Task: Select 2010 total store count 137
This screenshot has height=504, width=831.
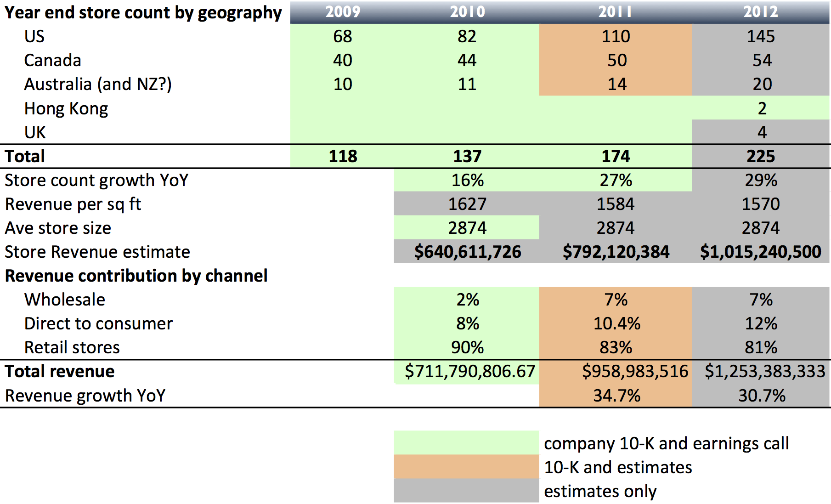Action: [467, 156]
